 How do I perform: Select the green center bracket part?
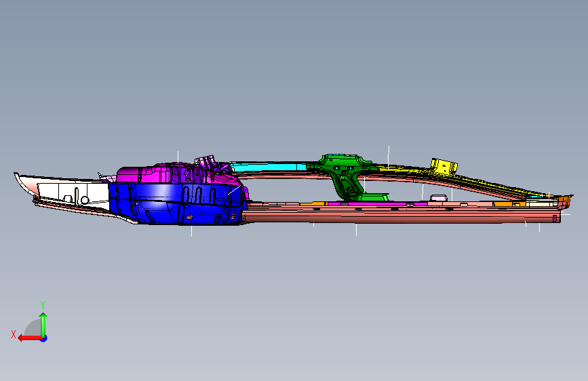pyautogui.click(x=347, y=176)
